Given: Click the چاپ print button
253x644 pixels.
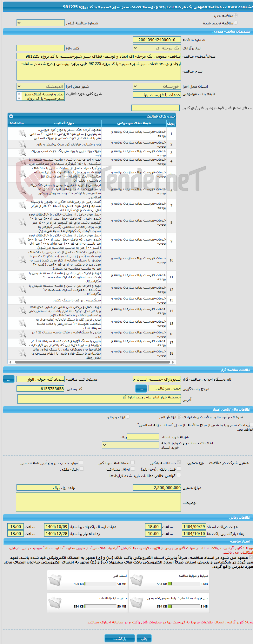Looking at the screenshot, I should coord(144,638).
